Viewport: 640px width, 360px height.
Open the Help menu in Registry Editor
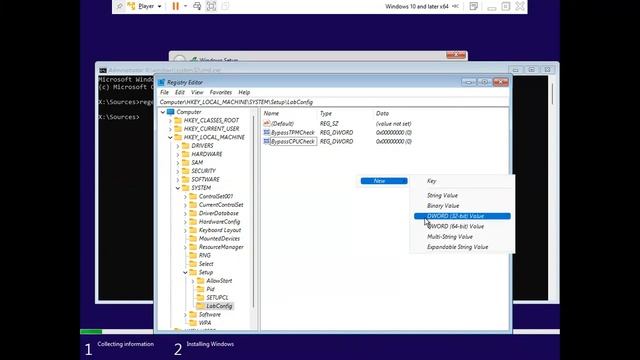click(x=244, y=92)
